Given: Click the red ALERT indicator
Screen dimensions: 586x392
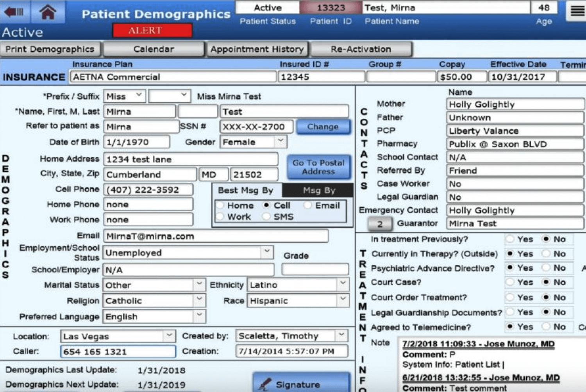Looking at the screenshot, I should pos(152,30).
